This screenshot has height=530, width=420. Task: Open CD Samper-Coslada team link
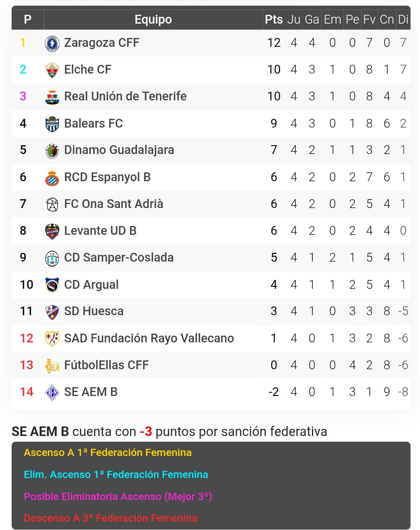tap(119, 258)
